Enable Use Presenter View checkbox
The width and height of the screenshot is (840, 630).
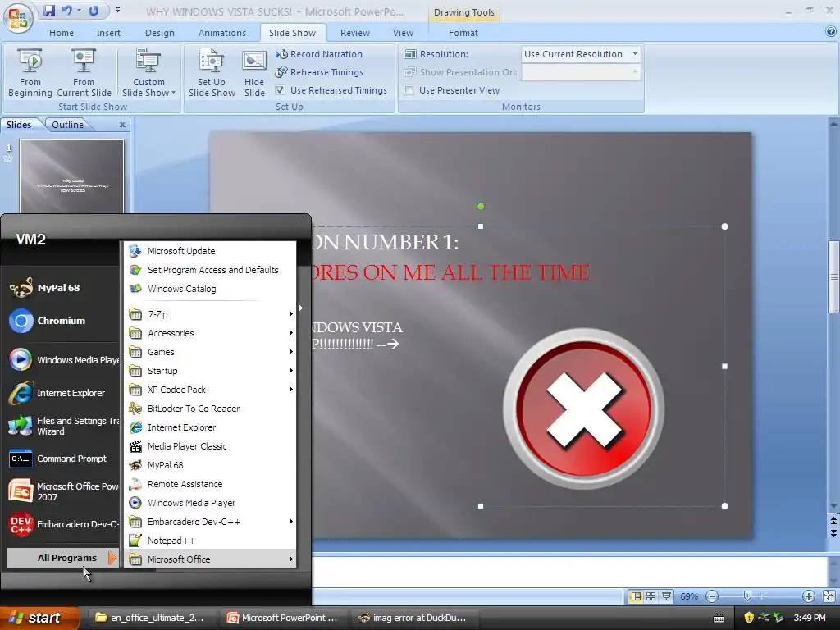point(409,90)
